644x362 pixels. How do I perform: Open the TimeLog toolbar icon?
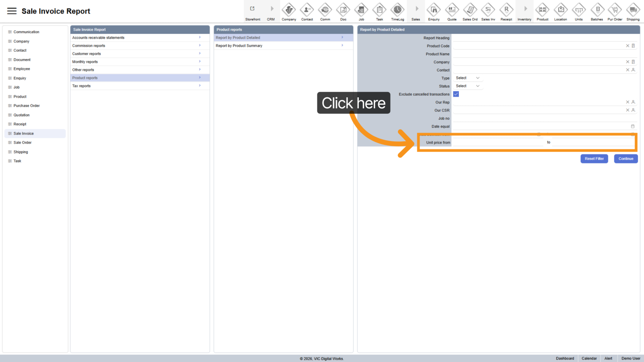398,11
